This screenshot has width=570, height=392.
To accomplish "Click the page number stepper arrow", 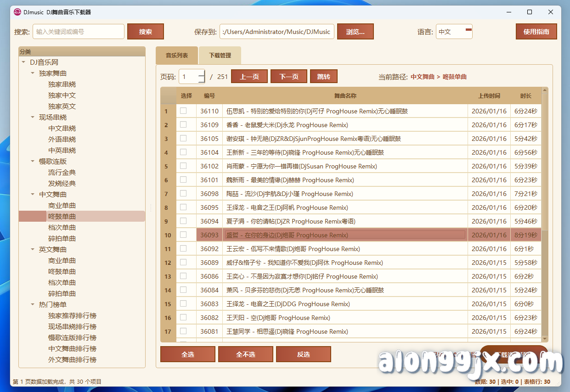I will 201,75.
